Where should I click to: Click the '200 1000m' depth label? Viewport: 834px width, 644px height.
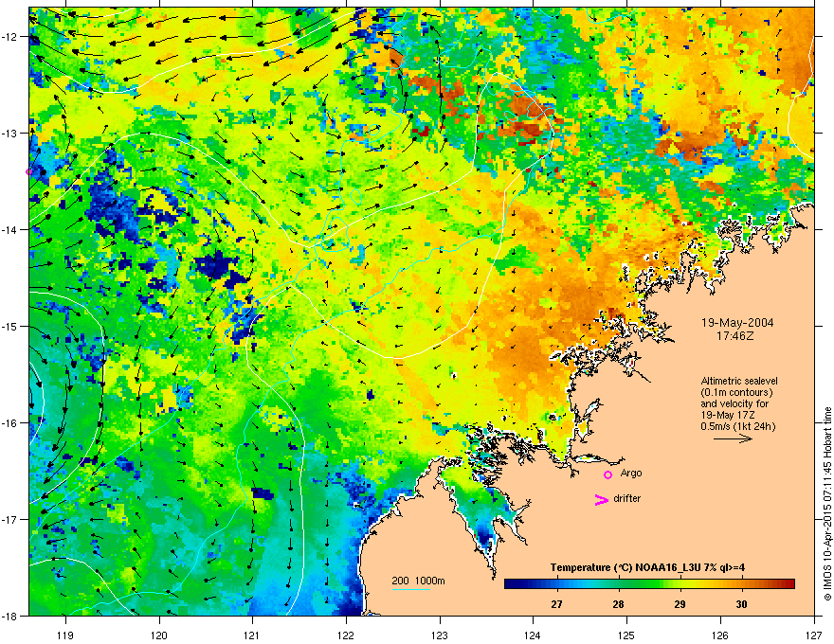(x=418, y=581)
